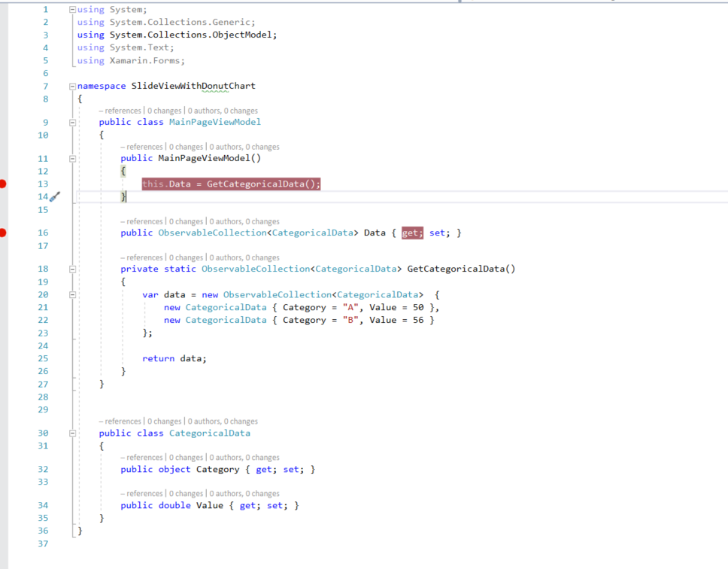The image size is (728, 569).
Task: Open '0 authors, 0 changes' above Category property
Action: pos(244,458)
